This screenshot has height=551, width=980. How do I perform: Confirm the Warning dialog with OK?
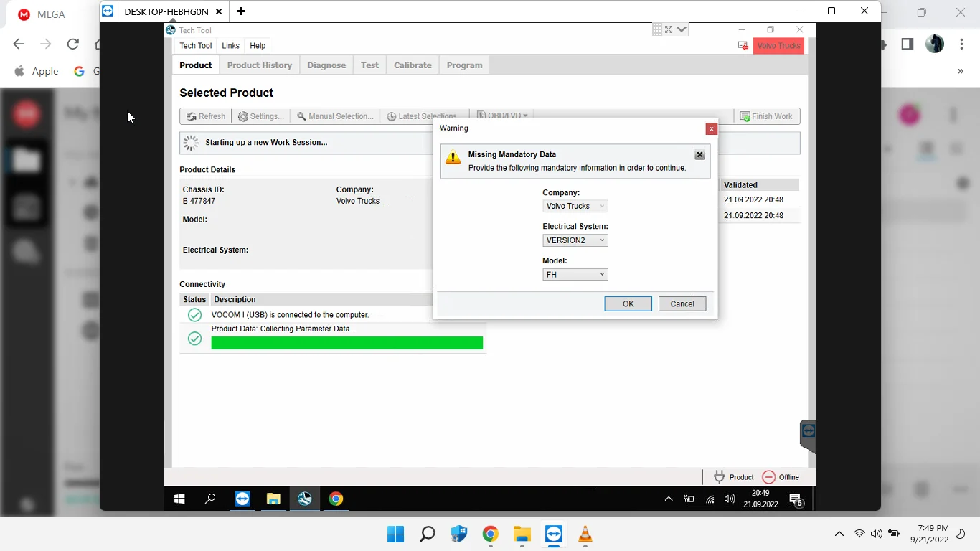628,304
